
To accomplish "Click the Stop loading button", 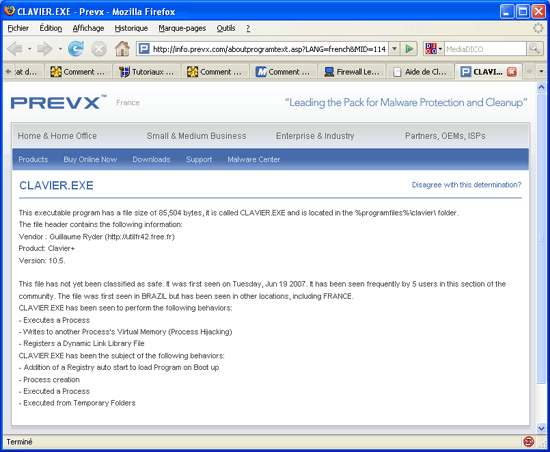I will pyautogui.click(x=99, y=49).
